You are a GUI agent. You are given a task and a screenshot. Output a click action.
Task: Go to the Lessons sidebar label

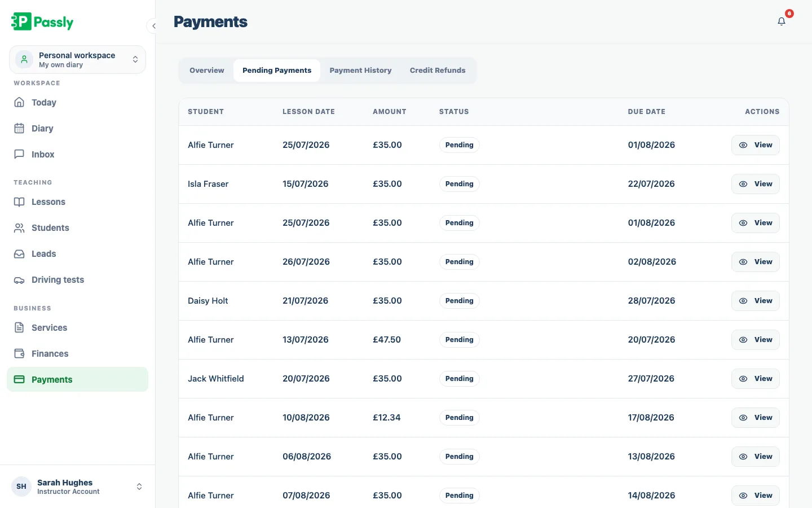pos(48,202)
